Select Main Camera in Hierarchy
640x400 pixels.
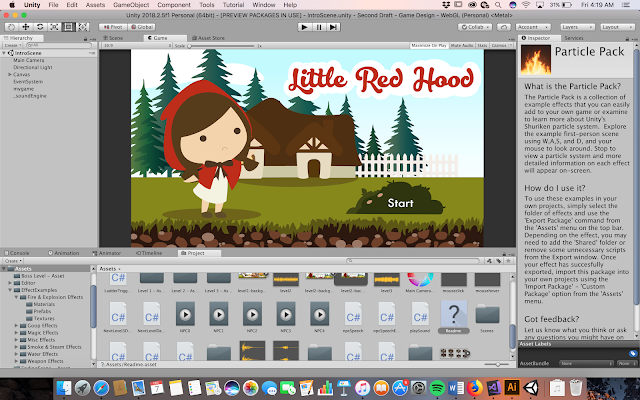(x=29, y=60)
